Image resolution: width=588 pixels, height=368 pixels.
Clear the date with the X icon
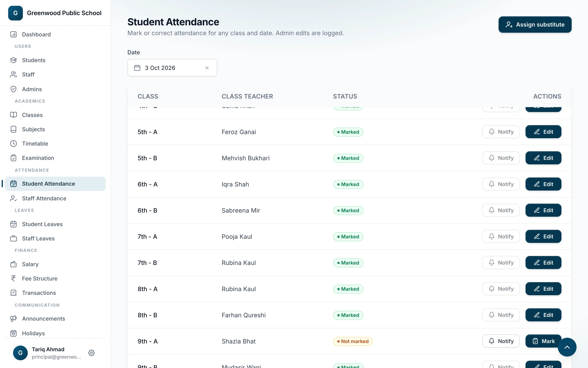pos(207,68)
